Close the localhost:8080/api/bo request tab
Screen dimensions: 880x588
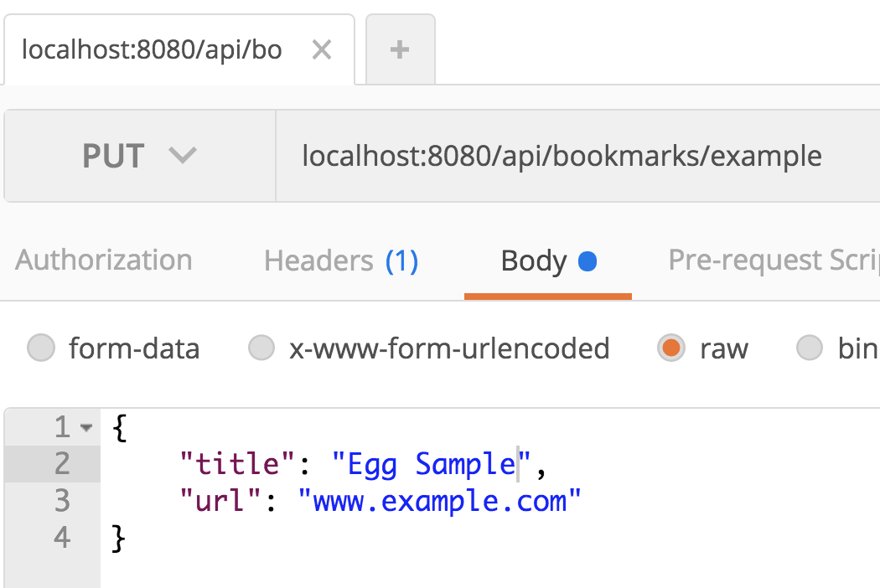coord(322,50)
